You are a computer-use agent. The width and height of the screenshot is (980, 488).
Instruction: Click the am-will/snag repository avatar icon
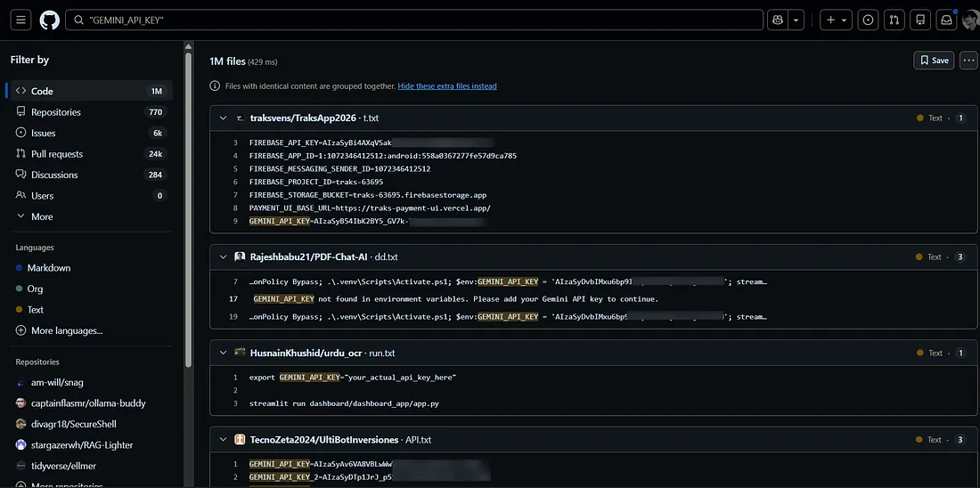click(21, 382)
